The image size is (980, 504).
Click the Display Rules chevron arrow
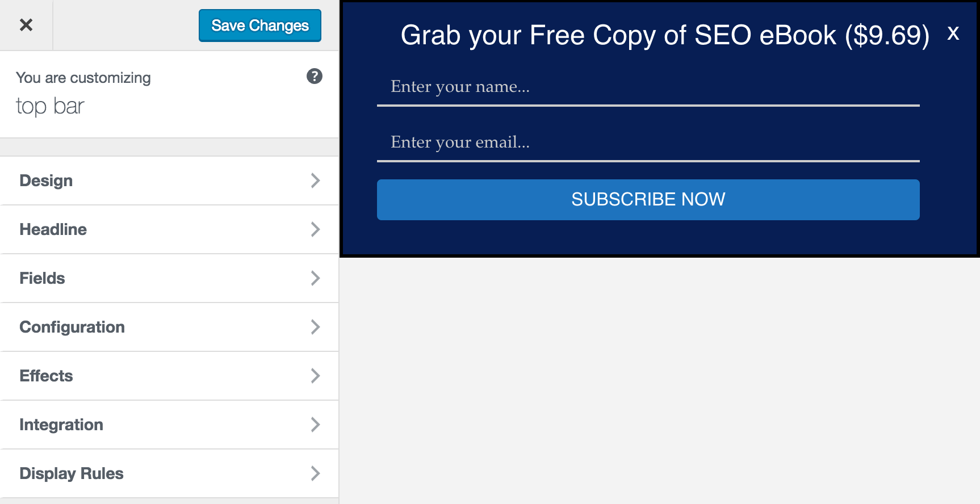click(315, 473)
